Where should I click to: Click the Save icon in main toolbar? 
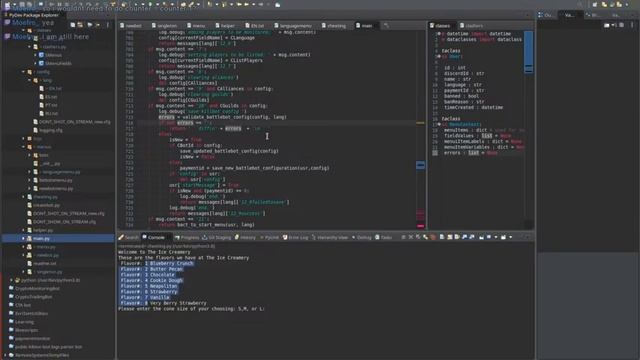click(23, 4)
